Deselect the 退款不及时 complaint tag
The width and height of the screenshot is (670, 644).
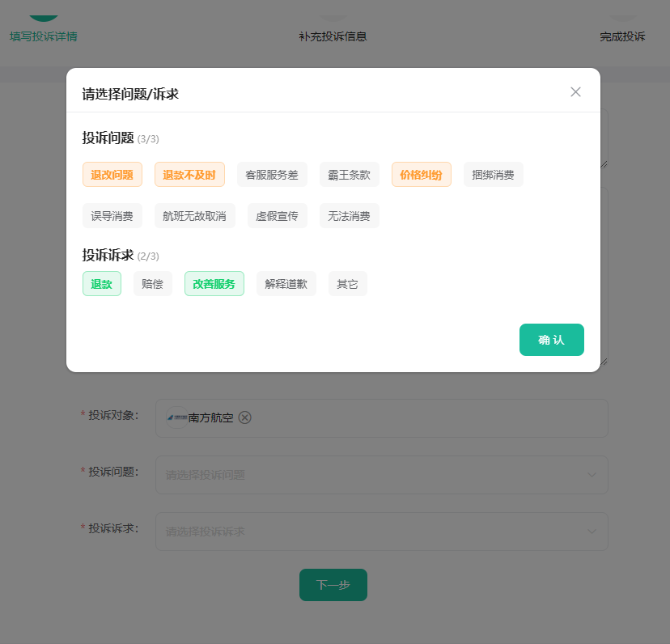pyautogui.click(x=189, y=175)
